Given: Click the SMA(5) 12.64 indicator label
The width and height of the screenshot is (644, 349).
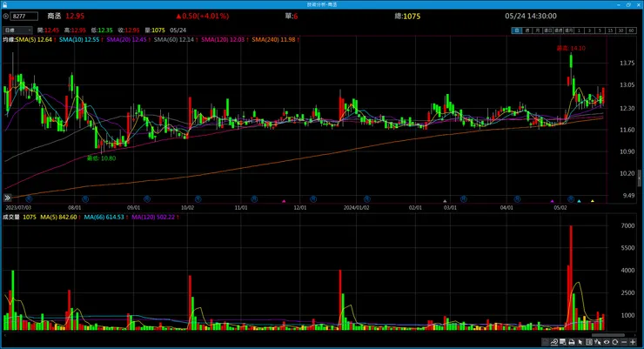Looking at the screenshot, I should [34, 40].
